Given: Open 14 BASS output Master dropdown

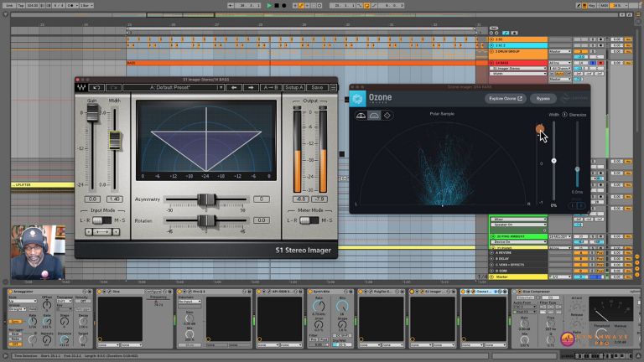Looking at the screenshot, I should click(560, 79).
